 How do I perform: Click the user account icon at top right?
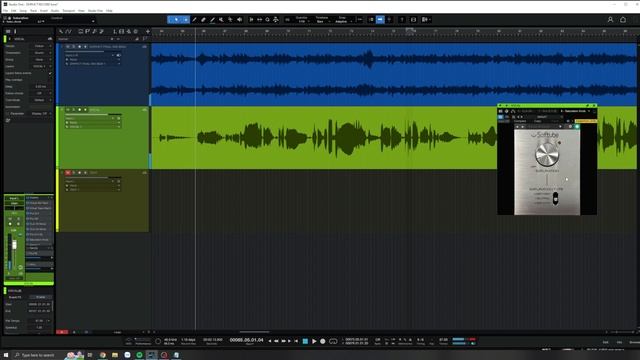point(610,20)
